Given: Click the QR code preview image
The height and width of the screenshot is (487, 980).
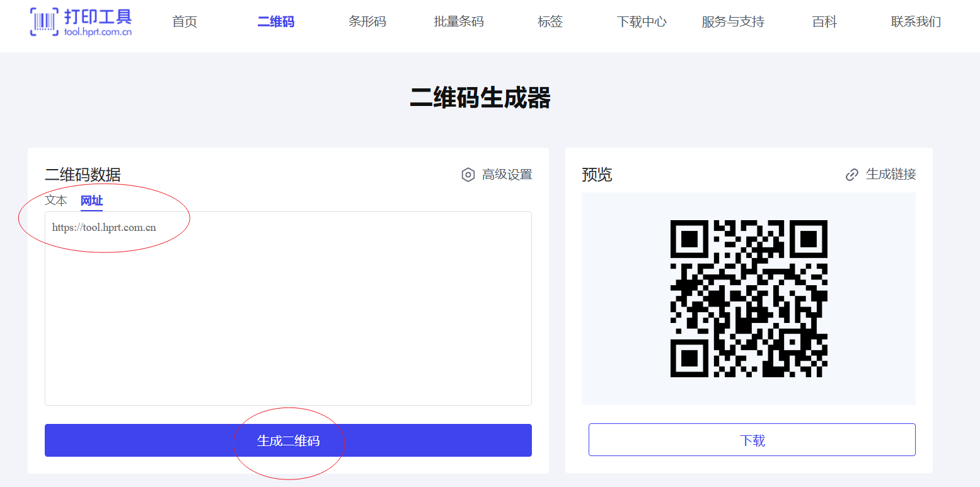Looking at the screenshot, I should (x=749, y=298).
